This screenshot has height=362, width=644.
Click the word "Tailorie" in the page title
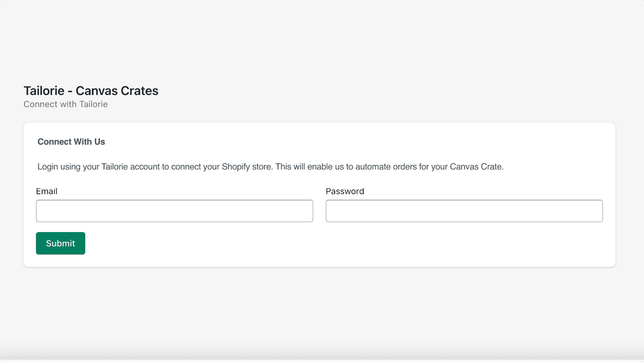[x=44, y=91]
